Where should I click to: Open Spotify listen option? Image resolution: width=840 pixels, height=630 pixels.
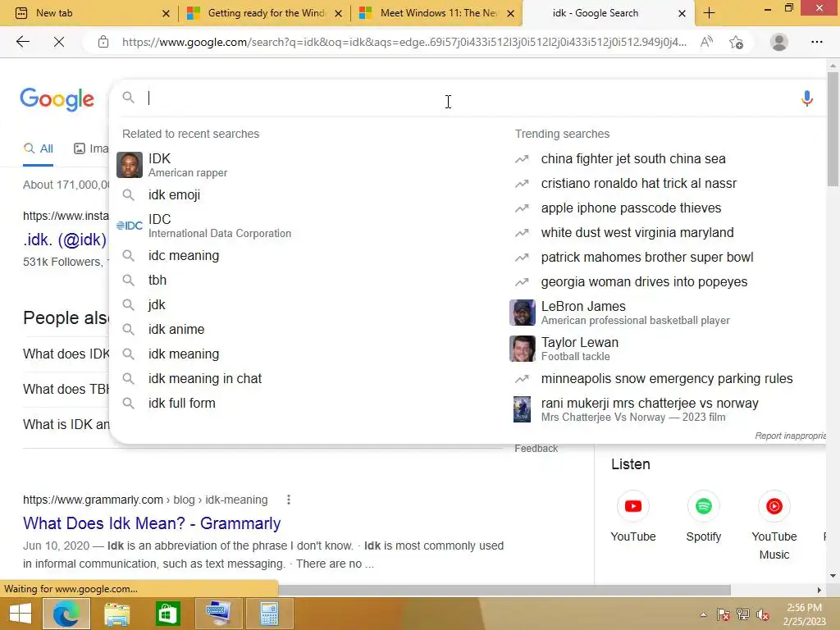pos(703,517)
